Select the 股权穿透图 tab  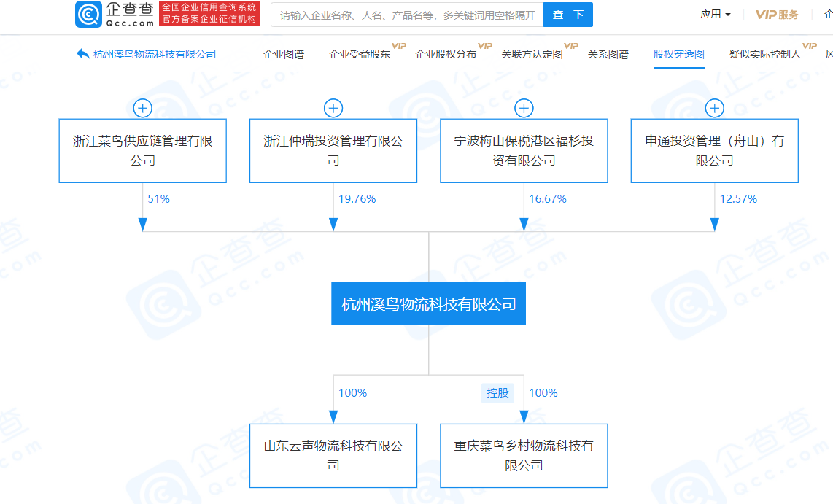coord(679,54)
